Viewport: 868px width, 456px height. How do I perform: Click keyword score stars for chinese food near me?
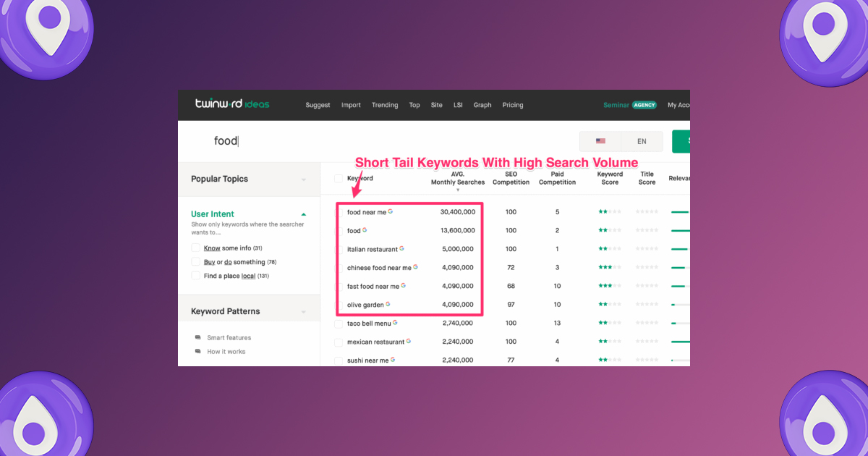pyautogui.click(x=610, y=268)
